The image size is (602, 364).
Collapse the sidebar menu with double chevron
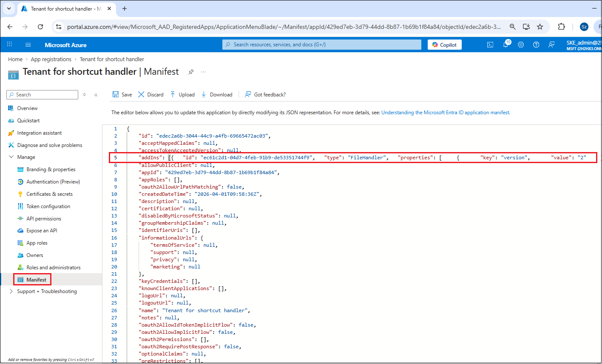(96, 95)
